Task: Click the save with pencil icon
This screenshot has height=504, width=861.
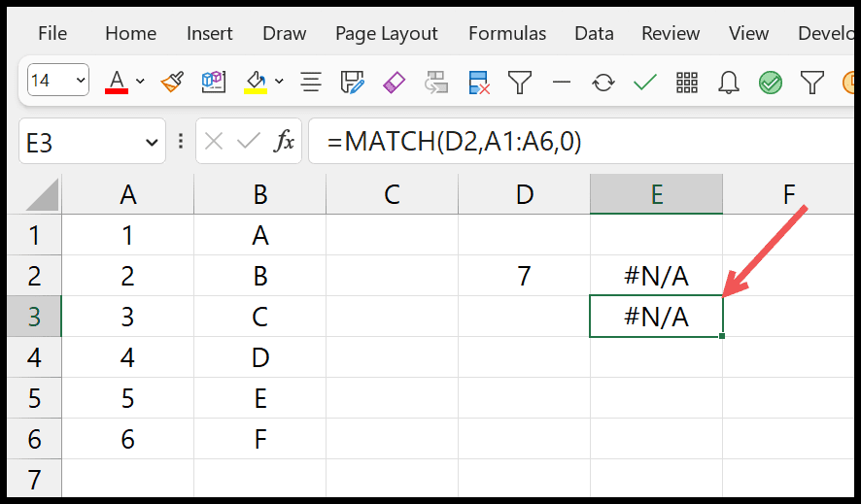Action: pyautogui.click(x=352, y=83)
